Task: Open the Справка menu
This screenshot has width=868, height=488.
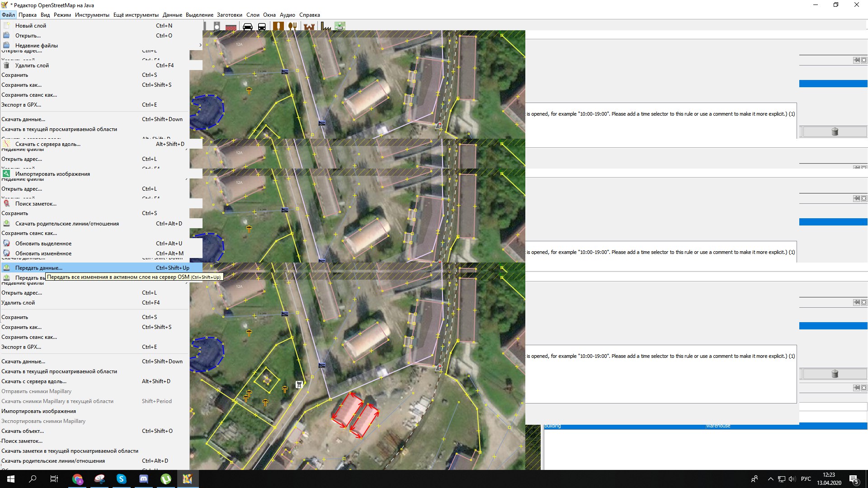Action: [x=310, y=15]
